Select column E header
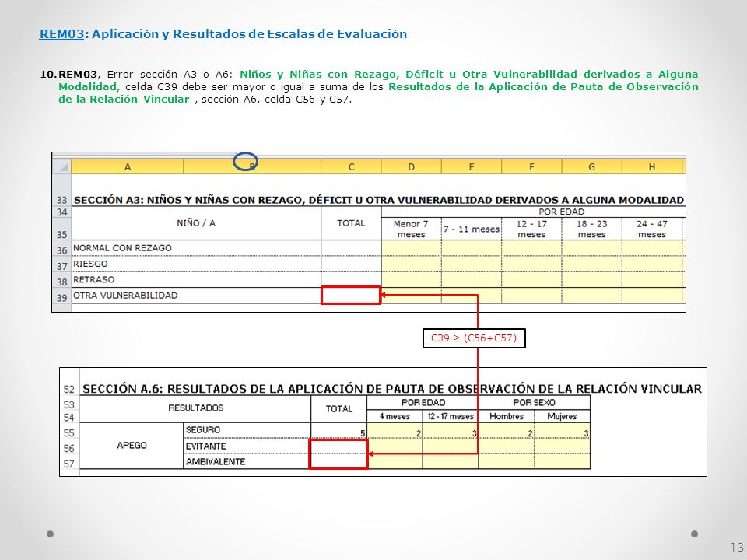 [472, 166]
